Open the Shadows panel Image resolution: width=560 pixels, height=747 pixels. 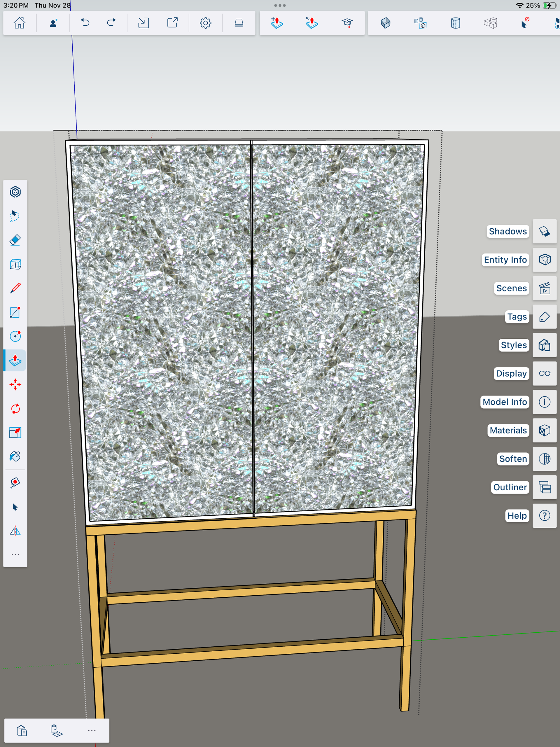544,231
